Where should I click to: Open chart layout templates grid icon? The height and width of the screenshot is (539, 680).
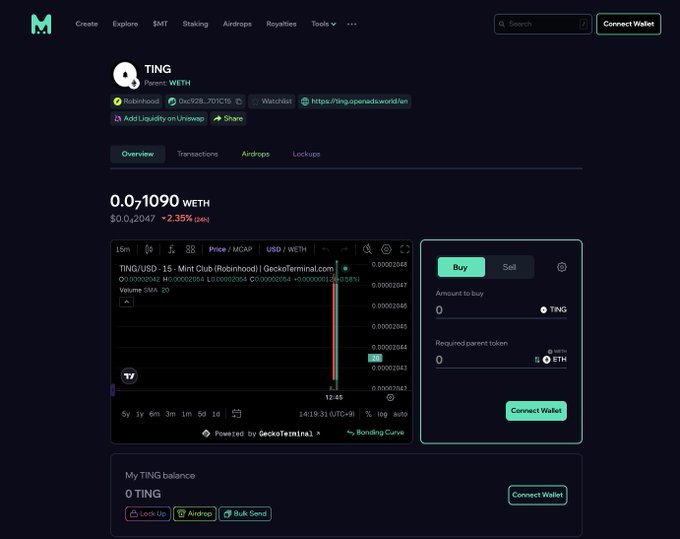point(190,249)
